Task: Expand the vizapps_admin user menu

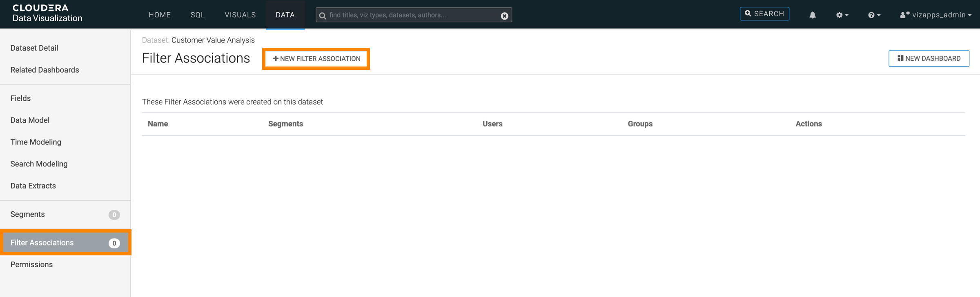Action: coord(935,15)
